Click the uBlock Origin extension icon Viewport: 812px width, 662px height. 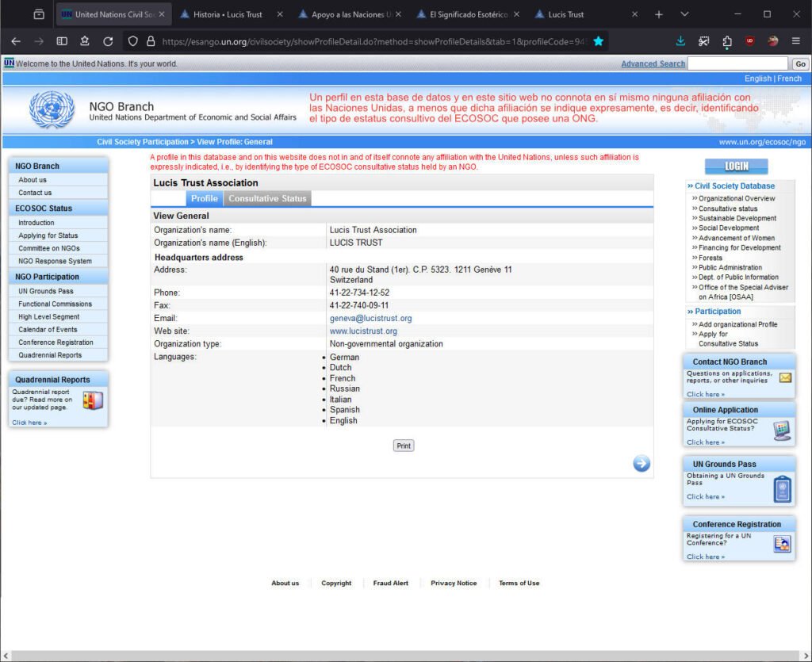[x=749, y=41]
